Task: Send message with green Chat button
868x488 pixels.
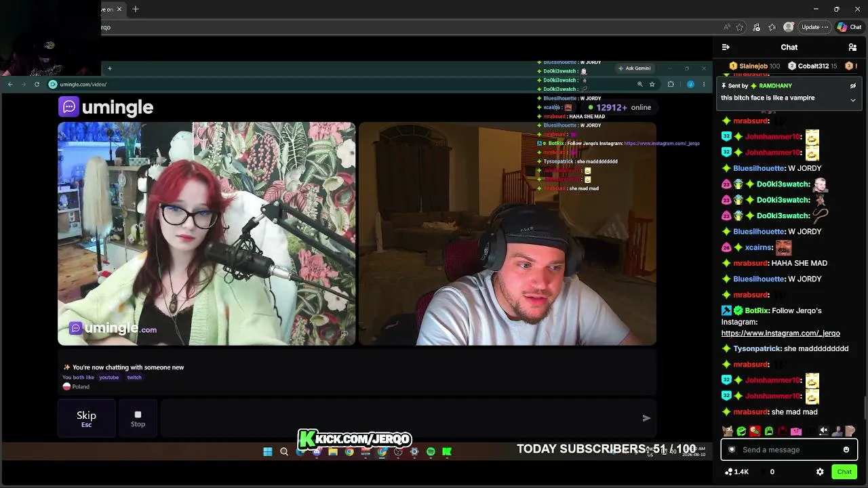Action: tap(844, 472)
